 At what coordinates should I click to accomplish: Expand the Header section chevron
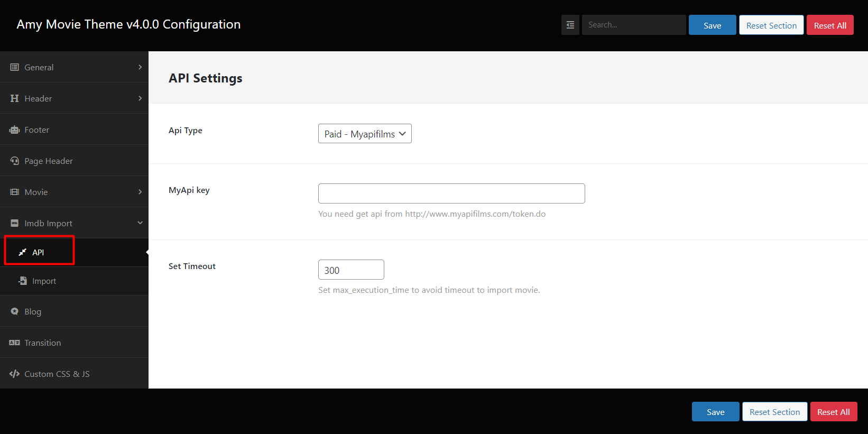click(x=140, y=98)
